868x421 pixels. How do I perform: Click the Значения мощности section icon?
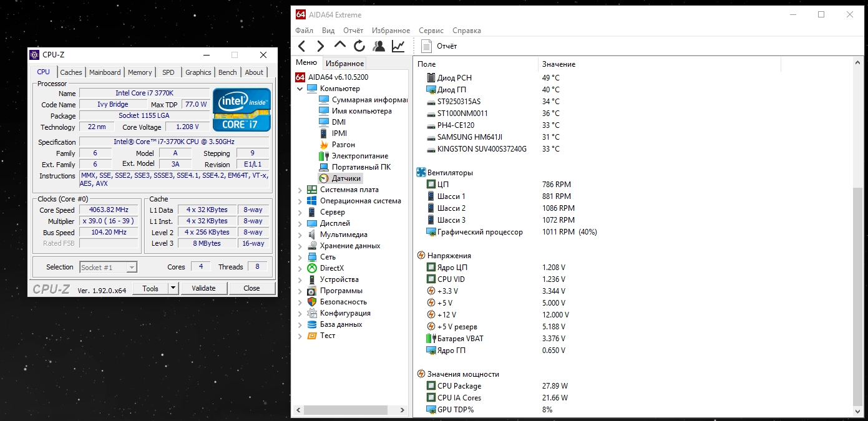pos(421,374)
